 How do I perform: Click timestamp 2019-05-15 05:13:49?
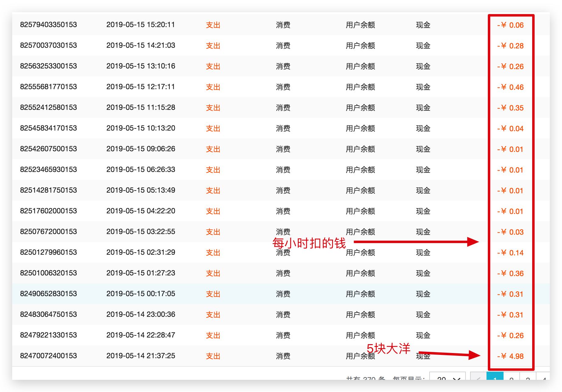tap(141, 190)
